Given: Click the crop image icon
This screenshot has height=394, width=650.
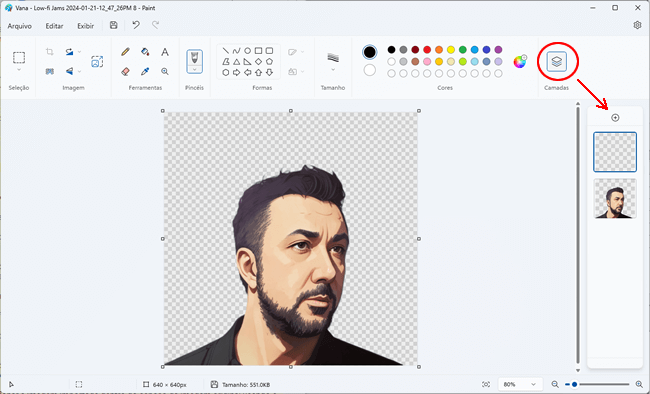Looking at the screenshot, I should [x=50, y=52].
